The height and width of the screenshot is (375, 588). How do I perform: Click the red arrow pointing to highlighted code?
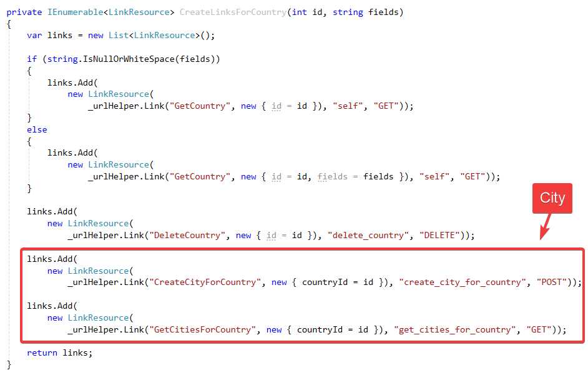[x=546, y=226]
